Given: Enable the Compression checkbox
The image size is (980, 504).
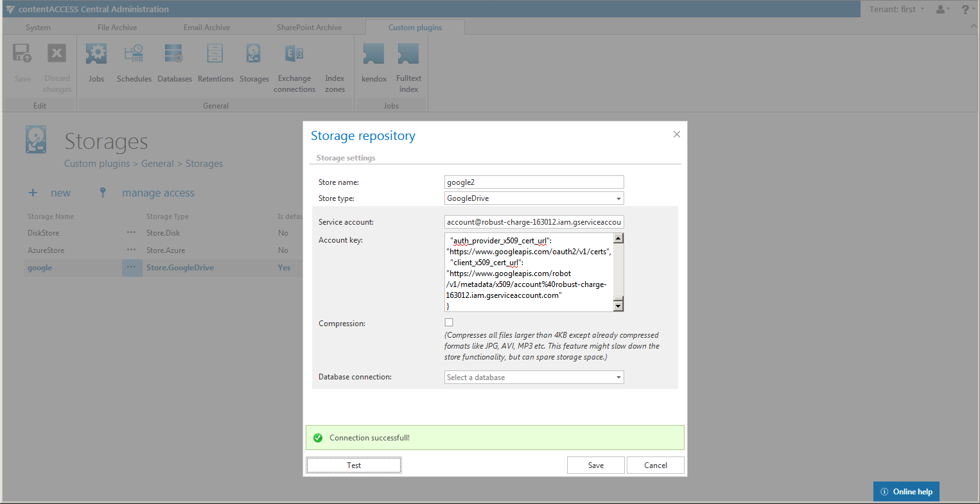Looking at the screenshot, I should [449, 322].
